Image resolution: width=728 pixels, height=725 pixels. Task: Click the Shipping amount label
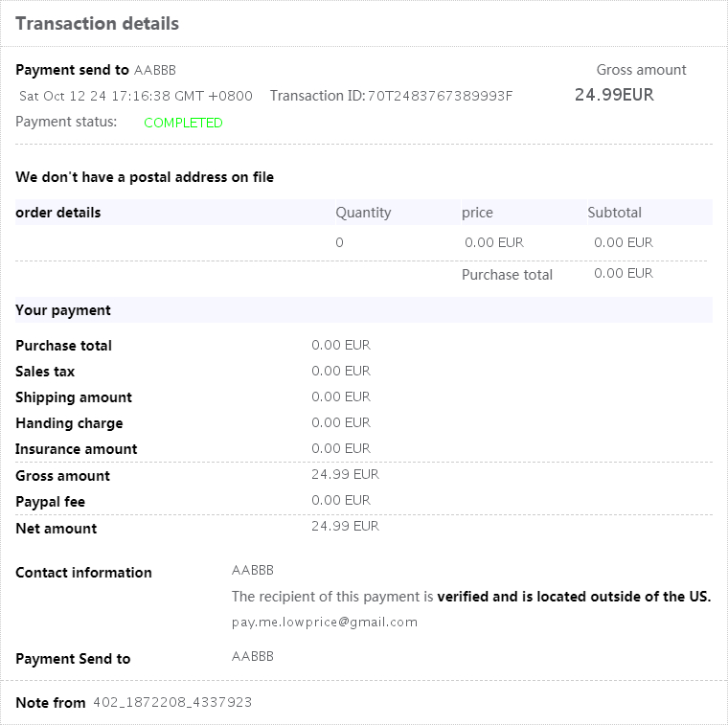tap(74, 397)
